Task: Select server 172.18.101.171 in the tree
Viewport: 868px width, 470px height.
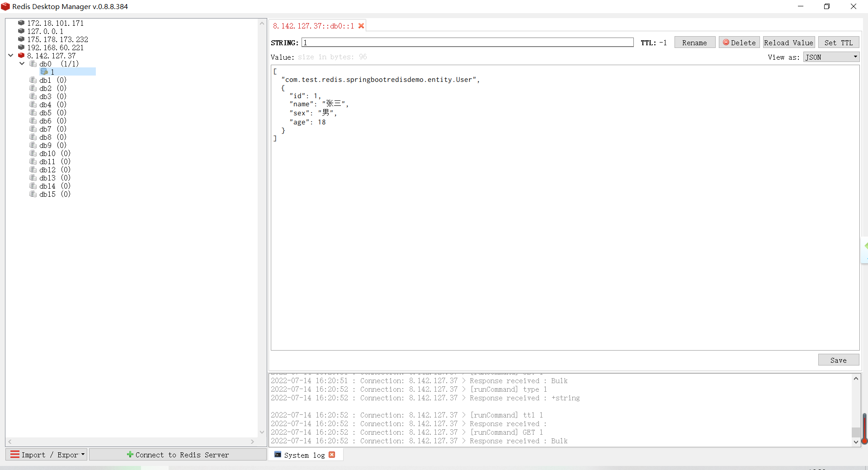Action: tap(55, 23)
